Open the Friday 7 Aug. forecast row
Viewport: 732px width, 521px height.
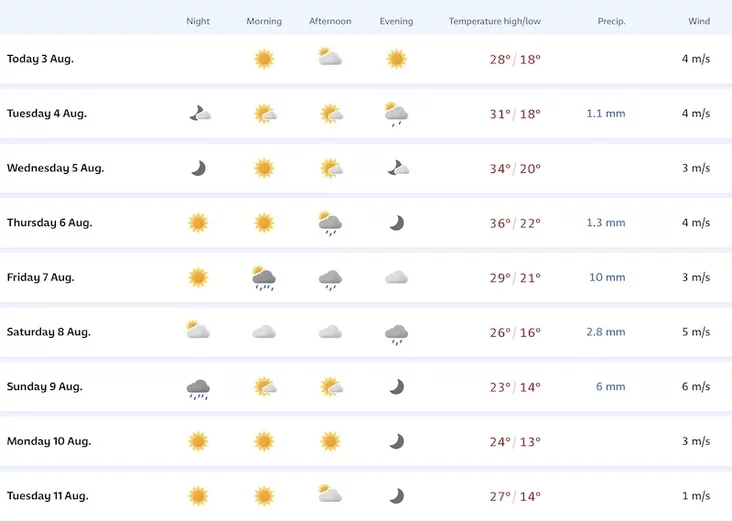366,277
